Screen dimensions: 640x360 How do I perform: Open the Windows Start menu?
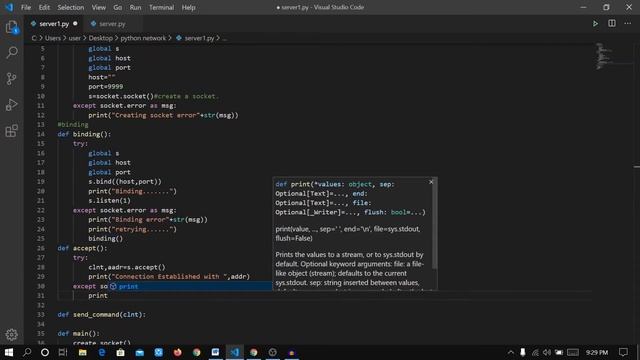click(9, 352)
